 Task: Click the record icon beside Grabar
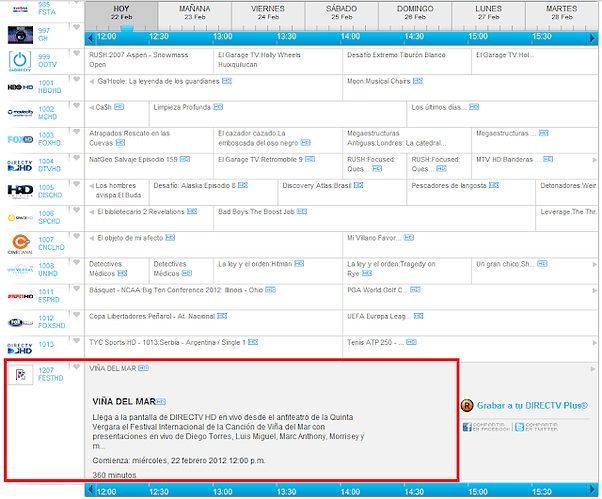tap(467, 405)
